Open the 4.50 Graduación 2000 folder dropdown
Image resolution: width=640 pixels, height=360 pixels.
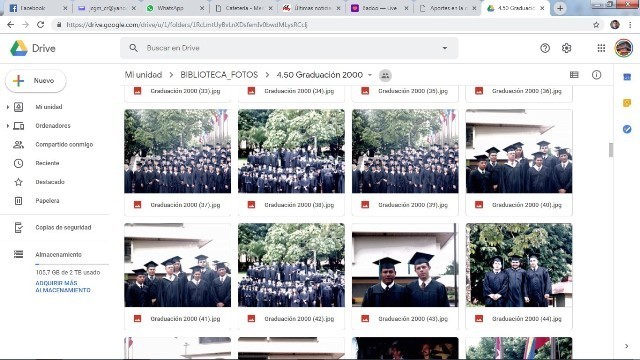point(370,75)
